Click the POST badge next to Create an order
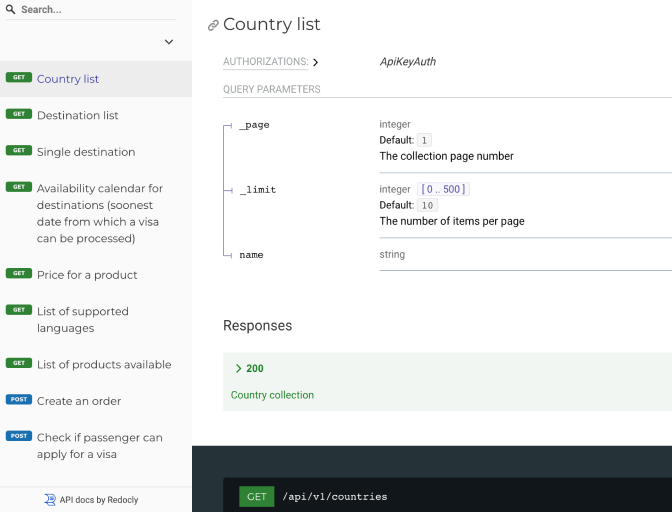 [x=19, y=400]
